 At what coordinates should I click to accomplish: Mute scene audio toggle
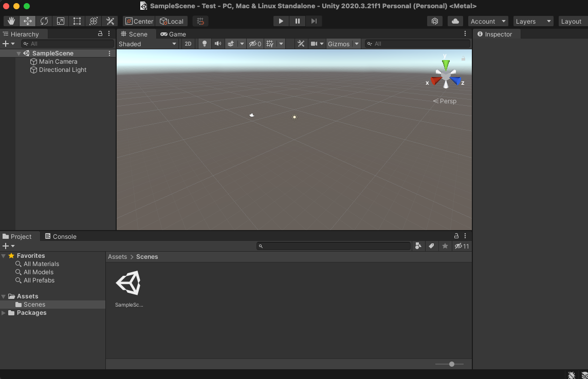218,44
